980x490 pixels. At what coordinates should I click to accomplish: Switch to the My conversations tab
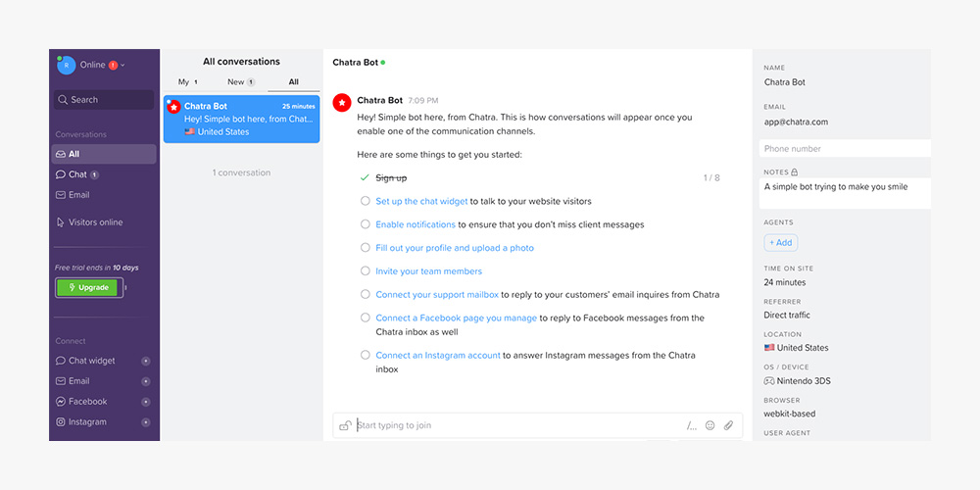click(x=187, y=82)
